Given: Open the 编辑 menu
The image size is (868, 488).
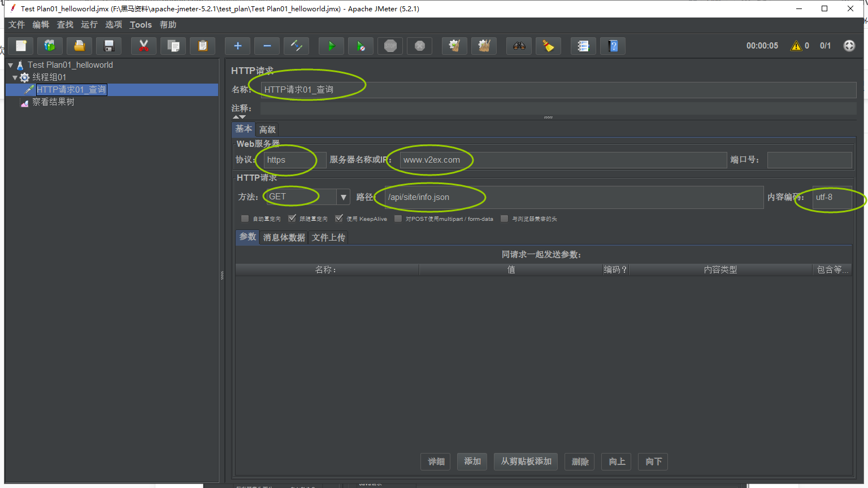Looking at the screenshot, I should 41,25.
